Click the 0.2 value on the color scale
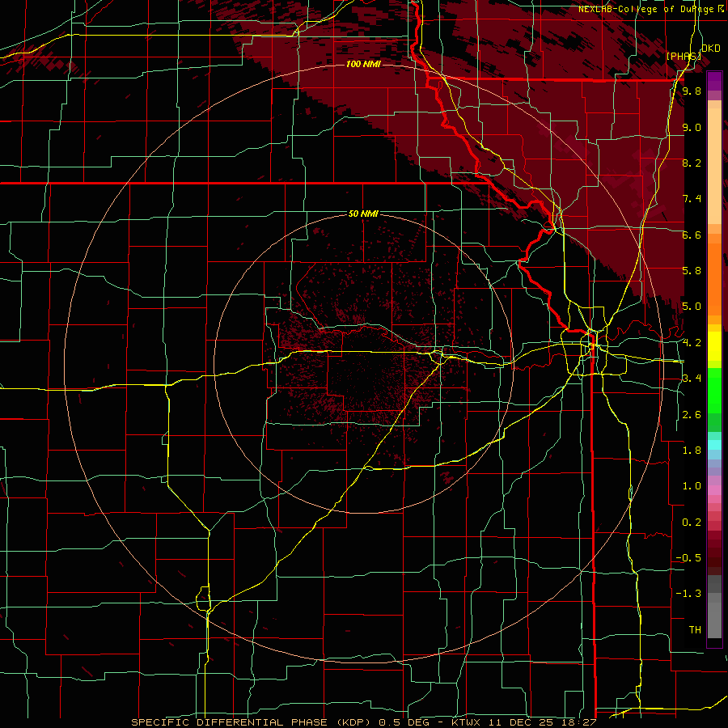This screenshot has width=728, height=728. tap(692, 523)
